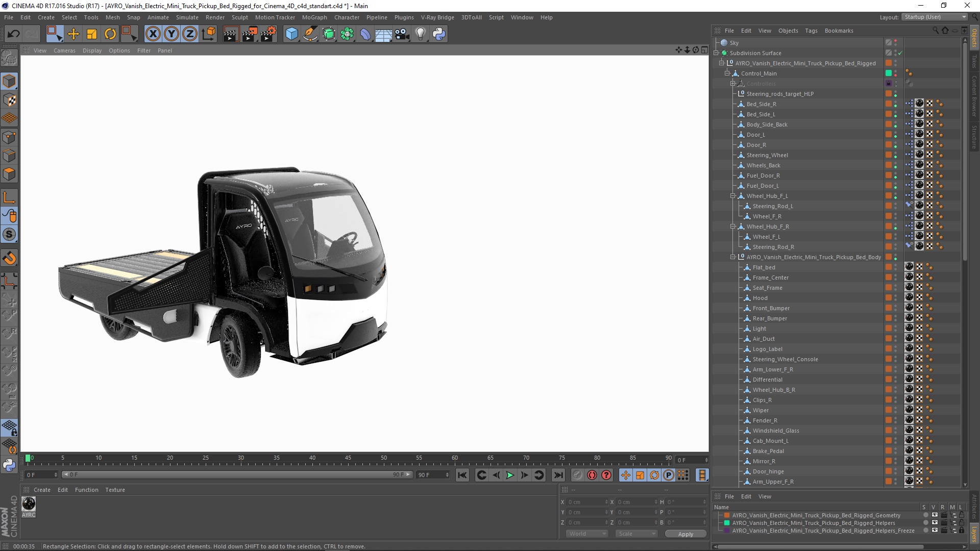Image resolution: width=980 pixels, height=551 pixels.
Task: Toggle X axis lock
Action: pyautogui.click(x=153, y=34)
